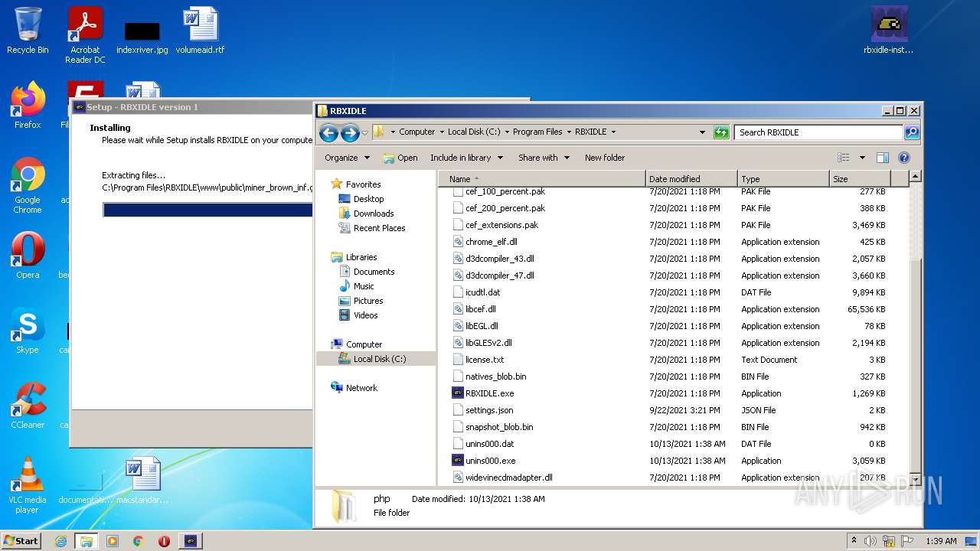Screen dimensions: 980x551
Task: Open Internet Explorer from taskbar
Action: pyautogui.click(x=60, y=541)
